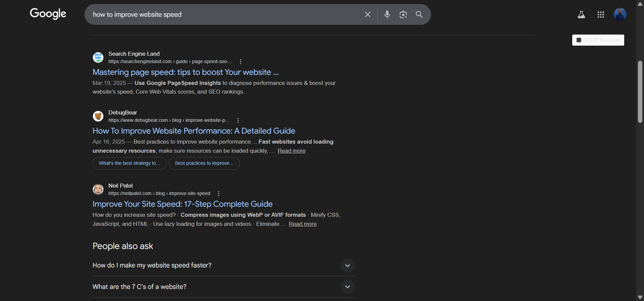Viewport: 644px width, 301px height.
Task: Click the Google logo
Action: 48,14
